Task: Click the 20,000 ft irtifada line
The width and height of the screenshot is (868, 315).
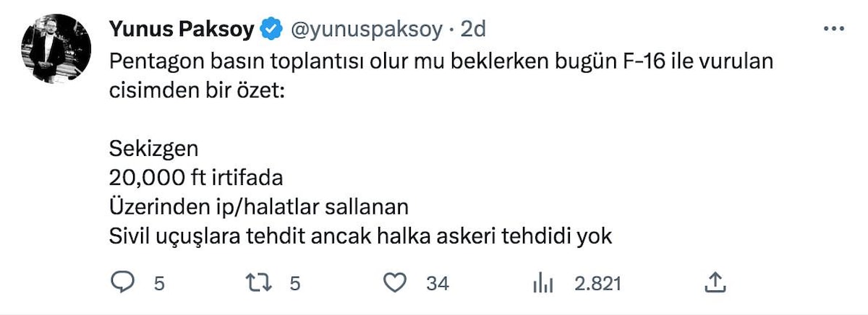Action: [x=197, y=178]
